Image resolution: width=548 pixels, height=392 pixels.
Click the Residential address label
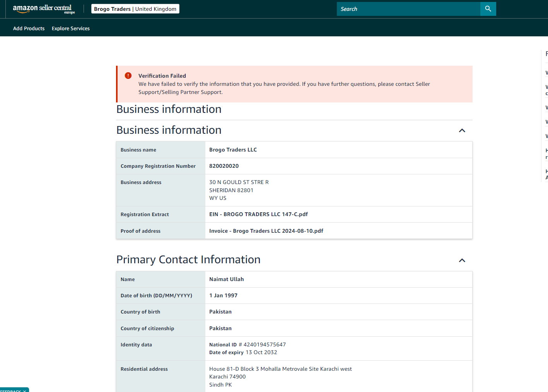(144, 369)
